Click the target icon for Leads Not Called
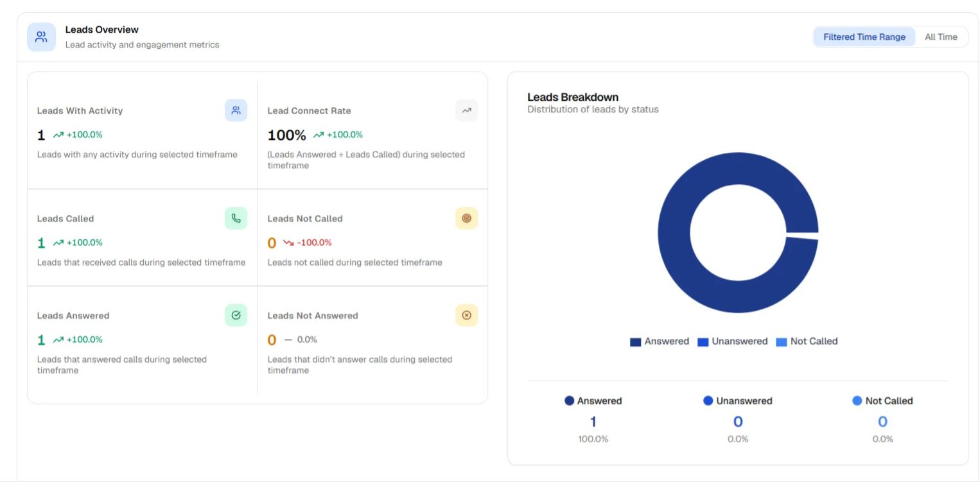980x482 pixels. click(466, 218)
